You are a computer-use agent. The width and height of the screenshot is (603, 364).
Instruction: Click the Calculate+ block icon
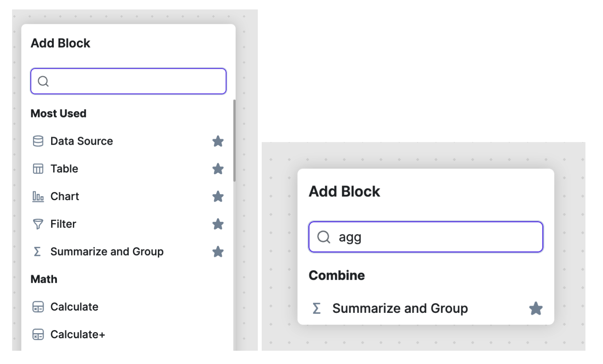pos(38,334)
